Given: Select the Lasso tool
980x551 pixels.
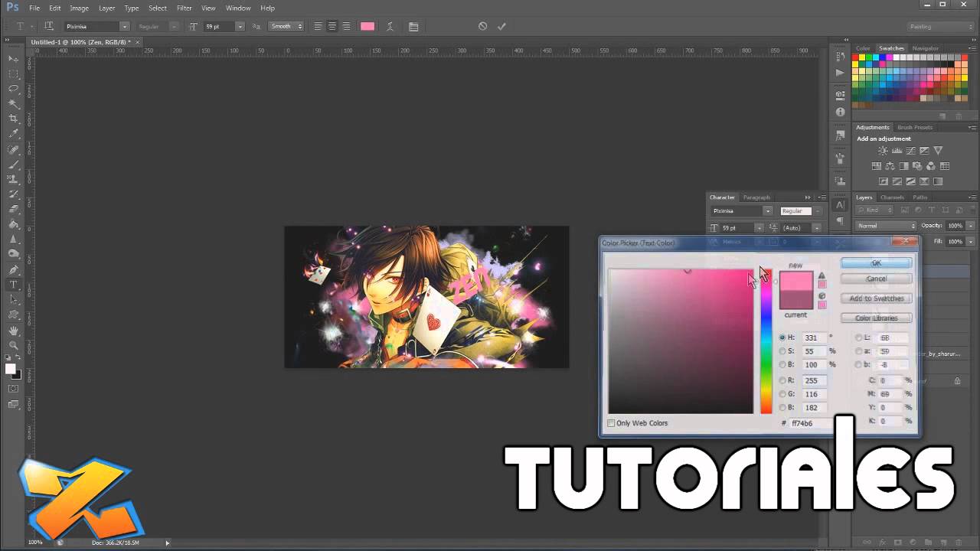Looking at the screenshot, I should tap(14, 89).
